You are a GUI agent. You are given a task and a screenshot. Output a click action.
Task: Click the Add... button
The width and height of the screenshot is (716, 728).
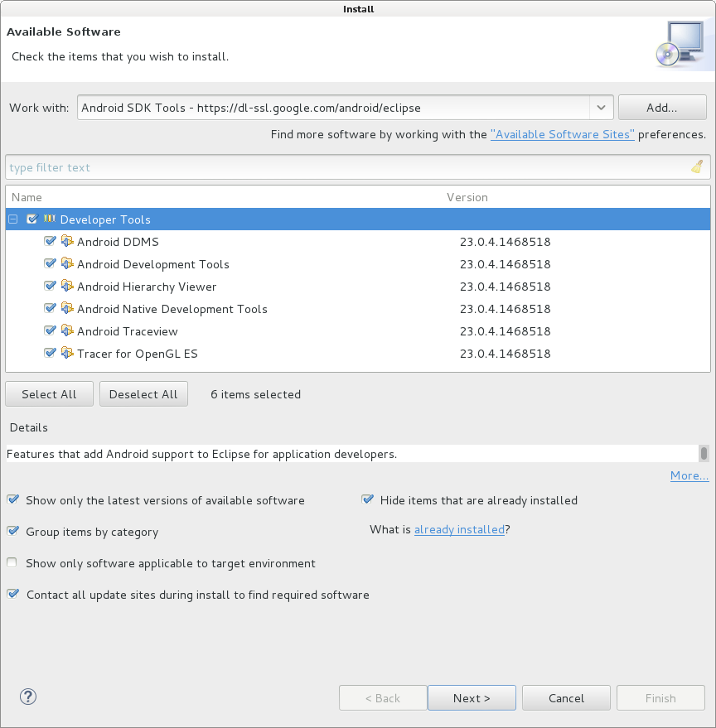click(662, 108)
